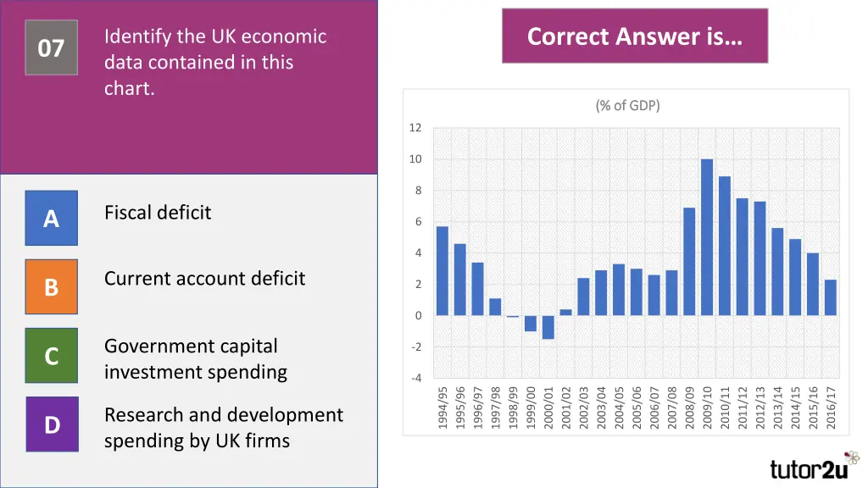Click the 2008/09 axis label
868x488 pixels.
[690, 408]
